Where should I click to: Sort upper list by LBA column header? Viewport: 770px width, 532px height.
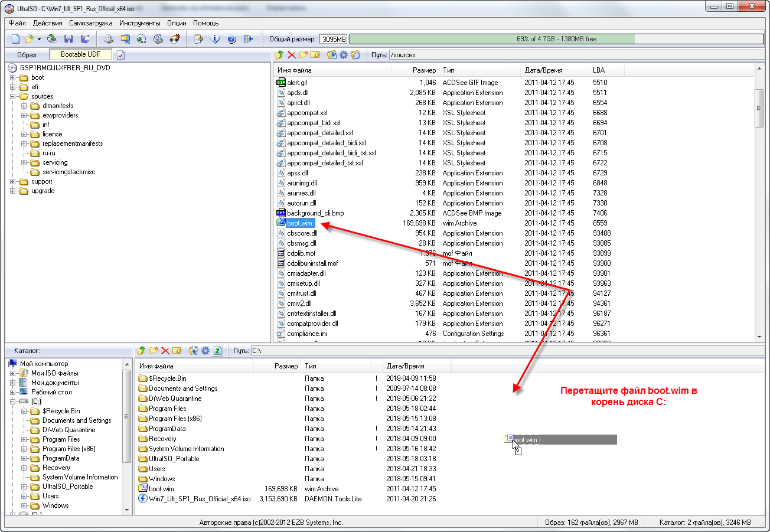coord(607,70)
